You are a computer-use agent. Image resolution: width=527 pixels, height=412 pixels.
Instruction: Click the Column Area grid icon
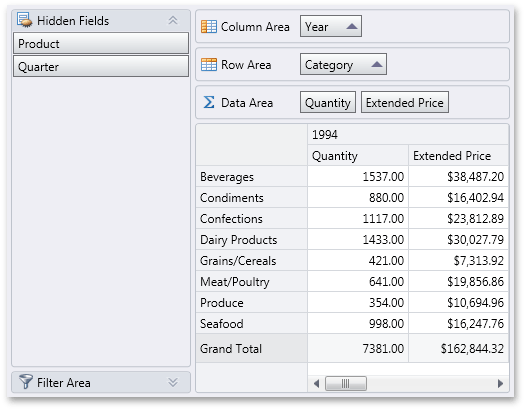209,27
